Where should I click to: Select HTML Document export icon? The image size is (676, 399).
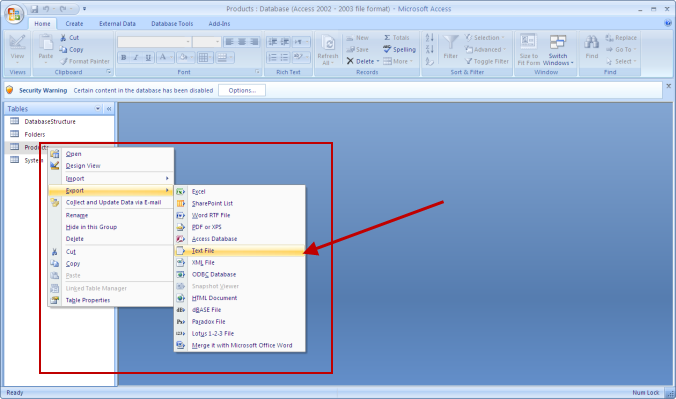point(181,298)
